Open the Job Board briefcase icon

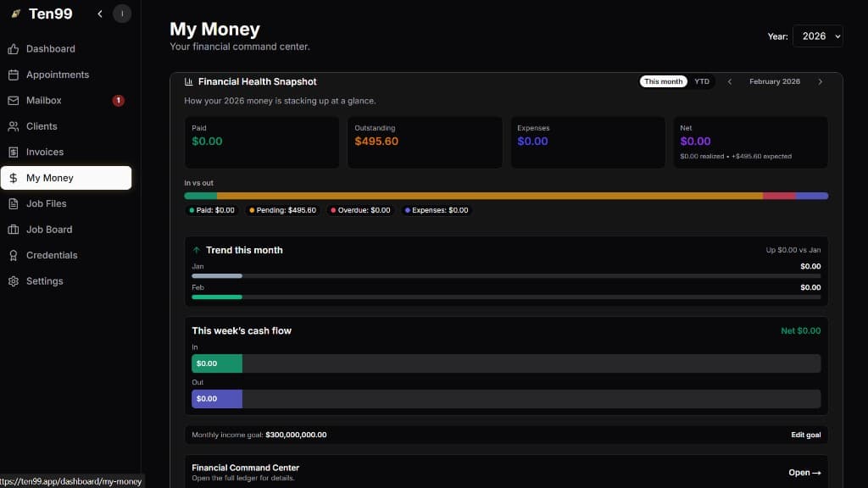(x=13, y=229)
